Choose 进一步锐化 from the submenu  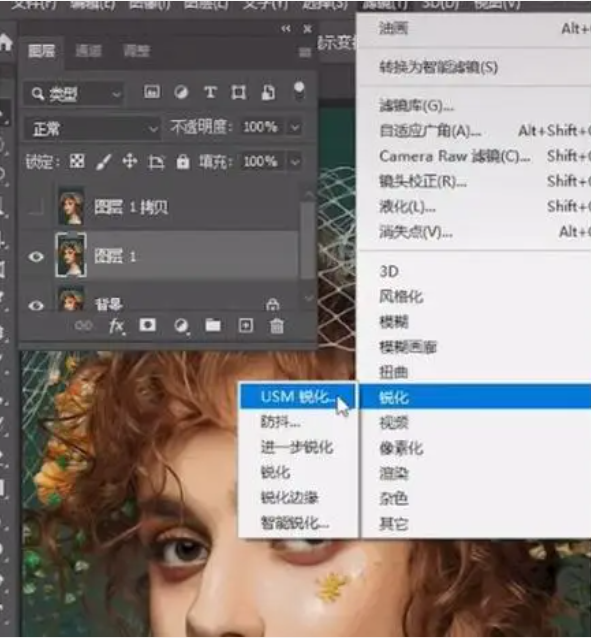pyautogui.click(x=297, y=447)
